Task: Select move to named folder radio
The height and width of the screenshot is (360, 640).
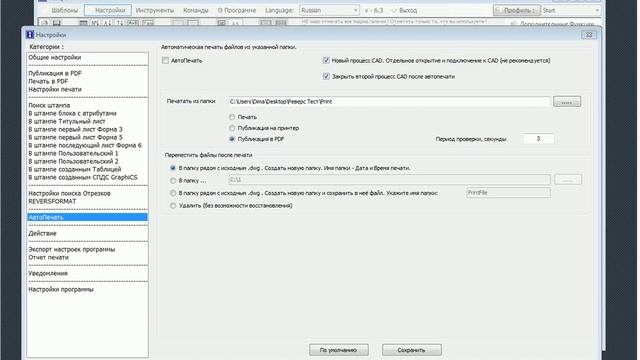Action: pos(173,193)
